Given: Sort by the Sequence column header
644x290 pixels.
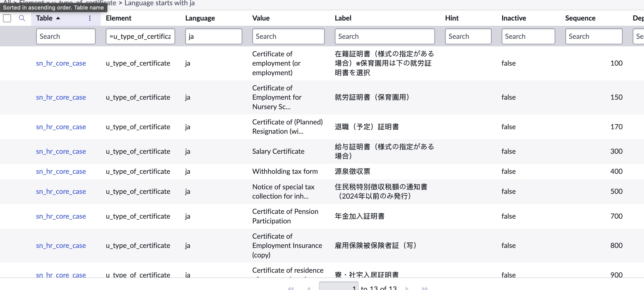Looking at the screenshot, I should tap(580, 18).
